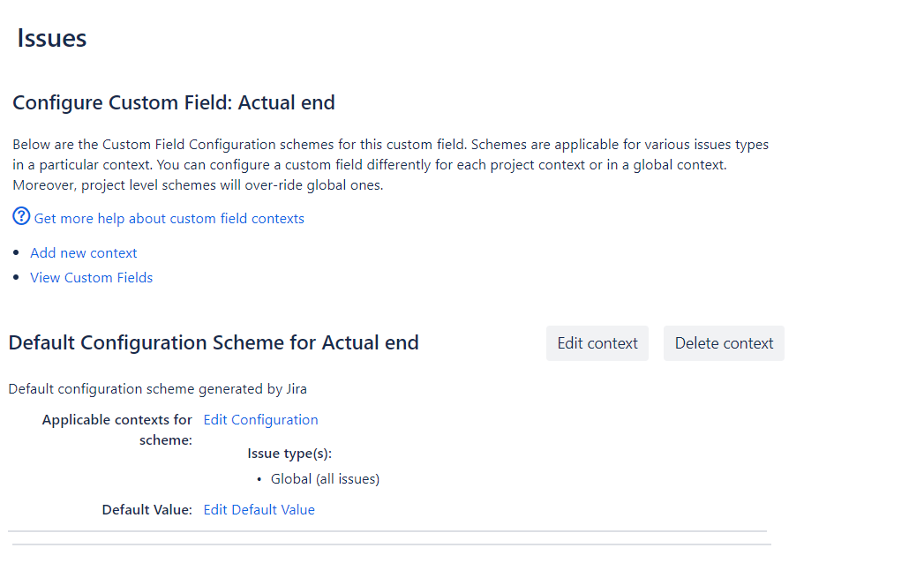The width and height of the screenshot is (924, 563).
Task: Click Default Configuration Scheme title
Action: click(x=214, y=342)
